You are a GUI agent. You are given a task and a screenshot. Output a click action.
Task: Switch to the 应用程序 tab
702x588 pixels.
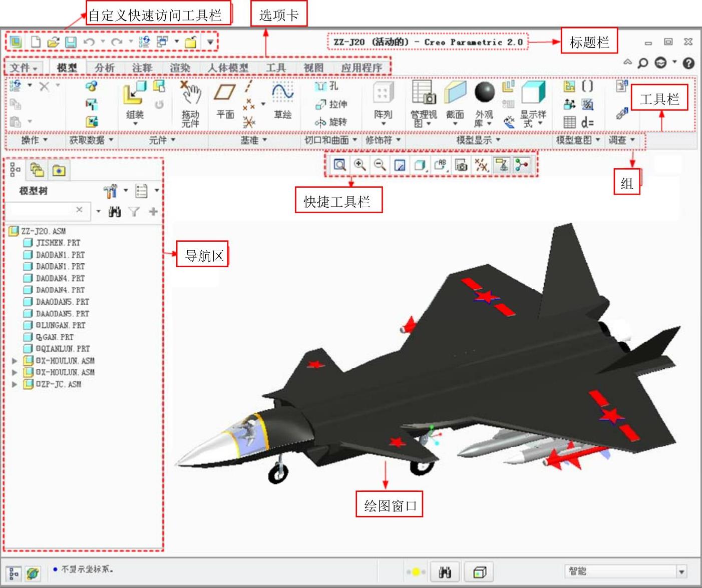tap(362, 68)
